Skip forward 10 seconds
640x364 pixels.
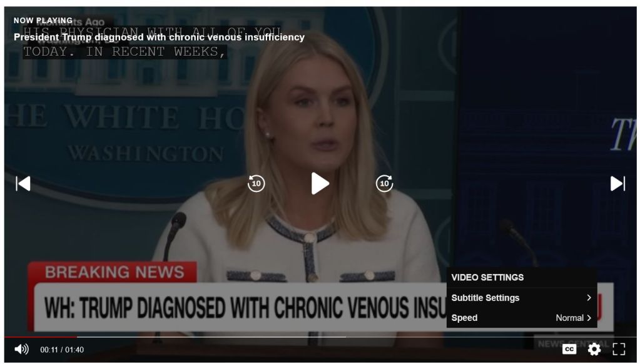point(384,184)
